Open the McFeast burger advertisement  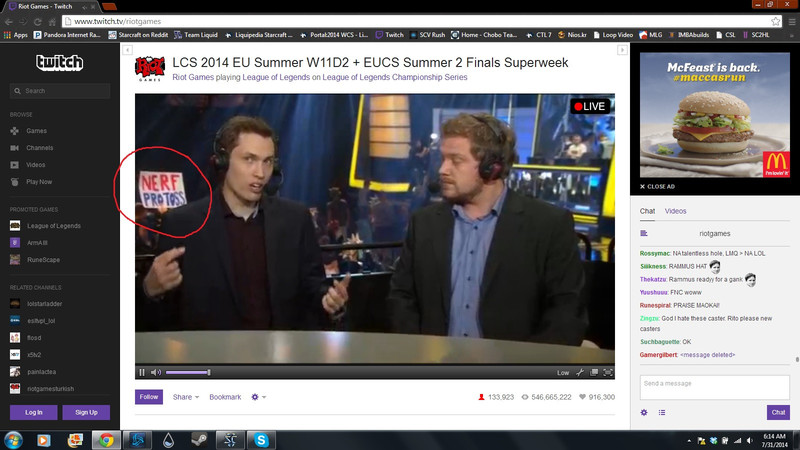pyautogui.click(x=715, y=115)
